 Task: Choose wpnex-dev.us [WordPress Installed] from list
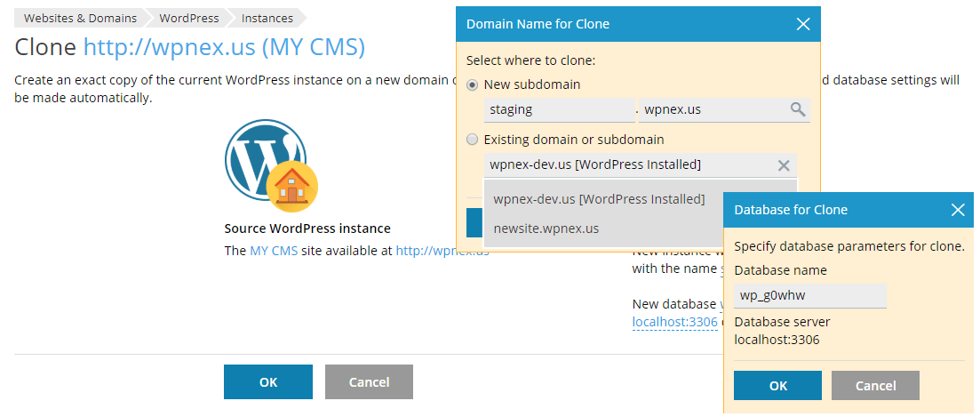(x=599, y=198)
